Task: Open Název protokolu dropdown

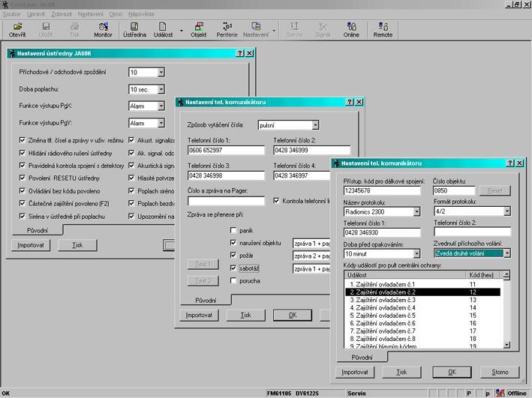Action: 416,212
